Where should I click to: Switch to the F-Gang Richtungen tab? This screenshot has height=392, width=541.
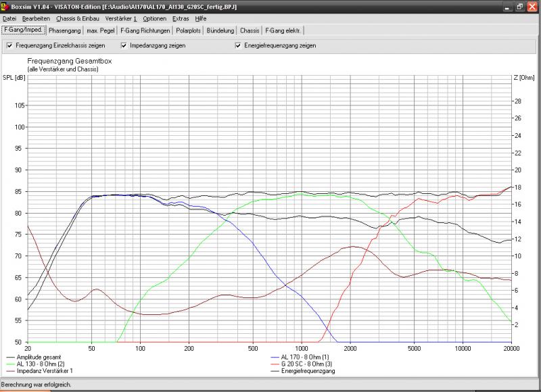(145, 30)
